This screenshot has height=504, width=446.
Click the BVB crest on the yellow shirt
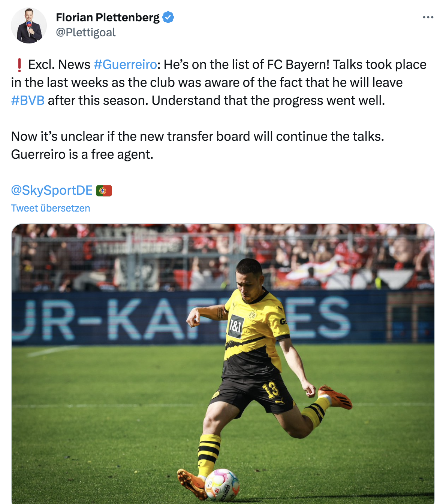[x=253, y=315]
